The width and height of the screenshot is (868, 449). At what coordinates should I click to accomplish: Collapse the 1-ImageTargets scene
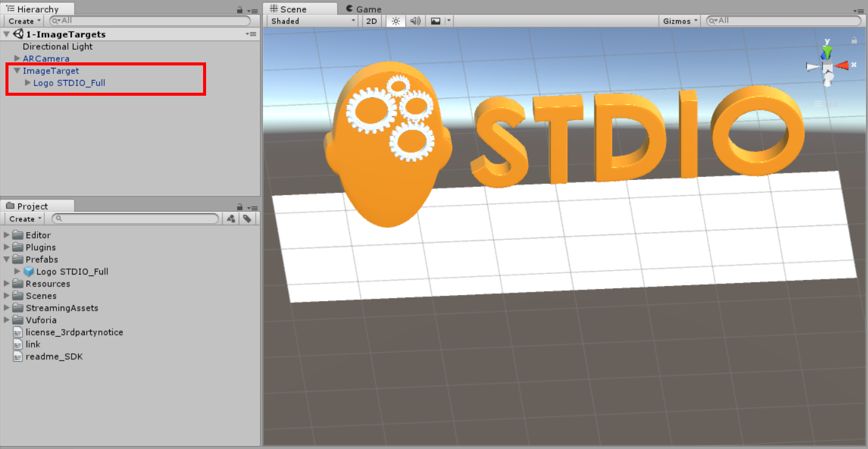[6, 35]
